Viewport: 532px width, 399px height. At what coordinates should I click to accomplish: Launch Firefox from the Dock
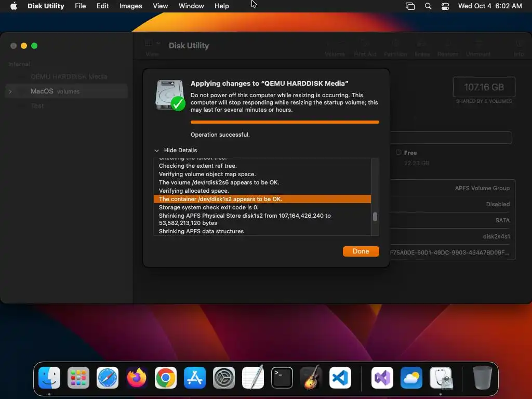tap(137, 378)
